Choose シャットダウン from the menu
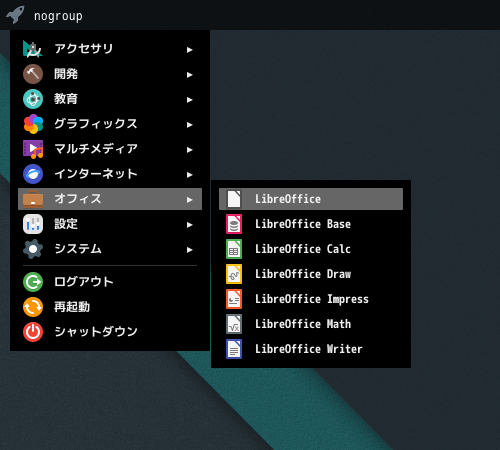This screenshot has height=450, width=500. [x=110, y=332]
